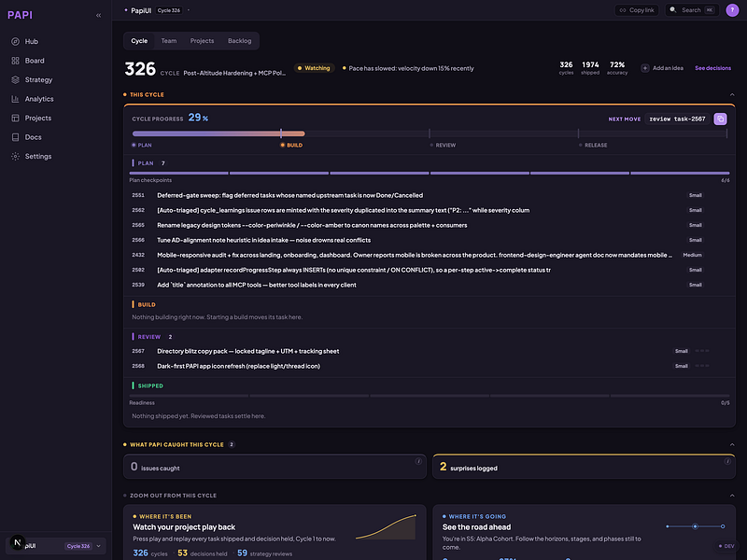Click the user avatar at top right

pos(732,10)
